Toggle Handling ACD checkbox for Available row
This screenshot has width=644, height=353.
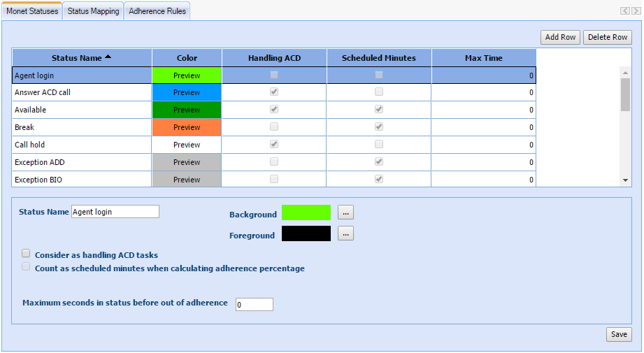pyautogui.click(x=274, y=110)
